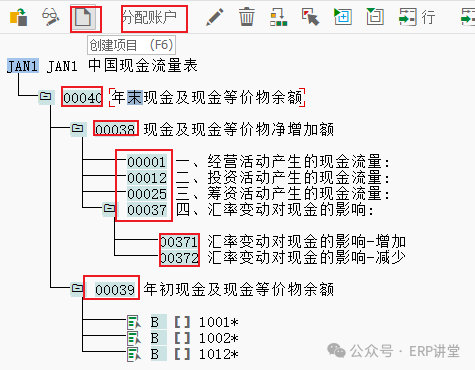Image resolution: width=475 pixels, height=370 pixels.
Task: Click the collapse subtree toolbar icon
Action: 375,17
